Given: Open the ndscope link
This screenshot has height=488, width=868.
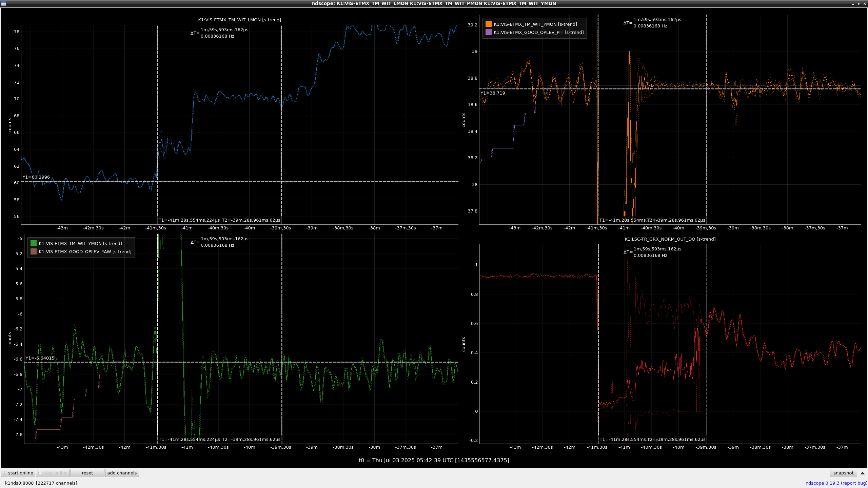Looking at the screenshot, I should coord(814,483).
